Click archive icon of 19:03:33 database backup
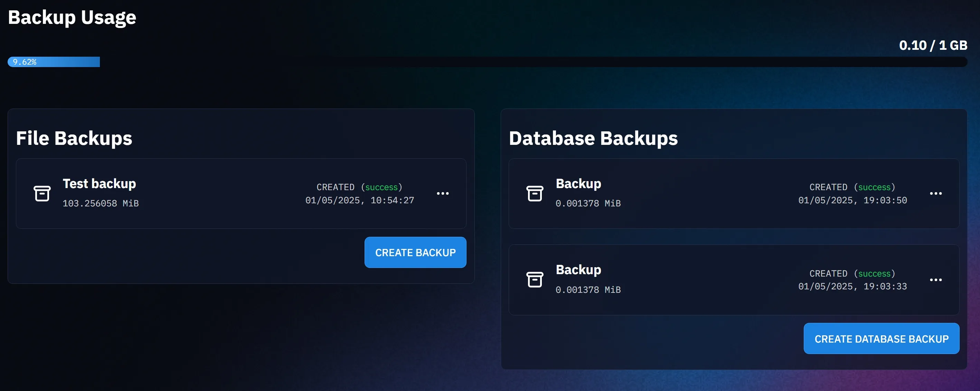This screenshot has height=391, width=980. click(535, 279)
